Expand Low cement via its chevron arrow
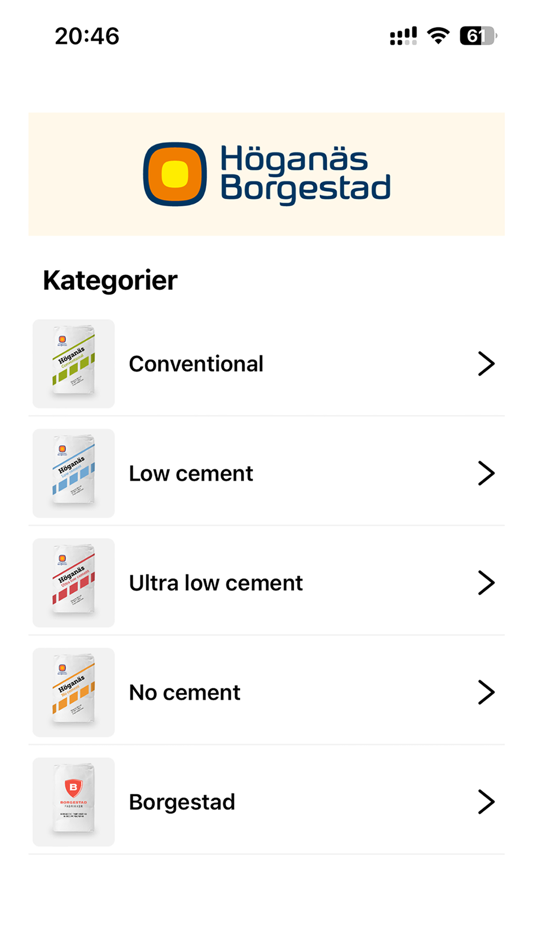The width and height of the screenshot is (534, 950). coord(486,473)
